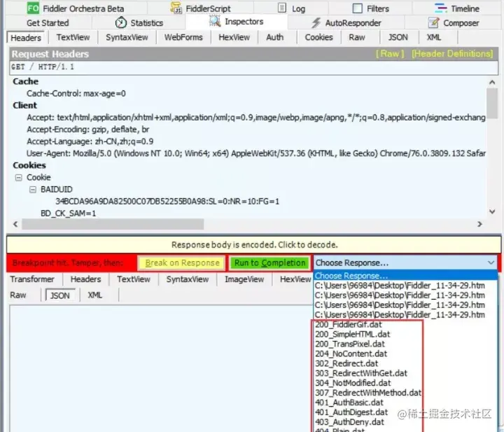Click the horizontal scrollbar right arrow
The height and width of the screenshot is (432, 504).
point(479,224)
